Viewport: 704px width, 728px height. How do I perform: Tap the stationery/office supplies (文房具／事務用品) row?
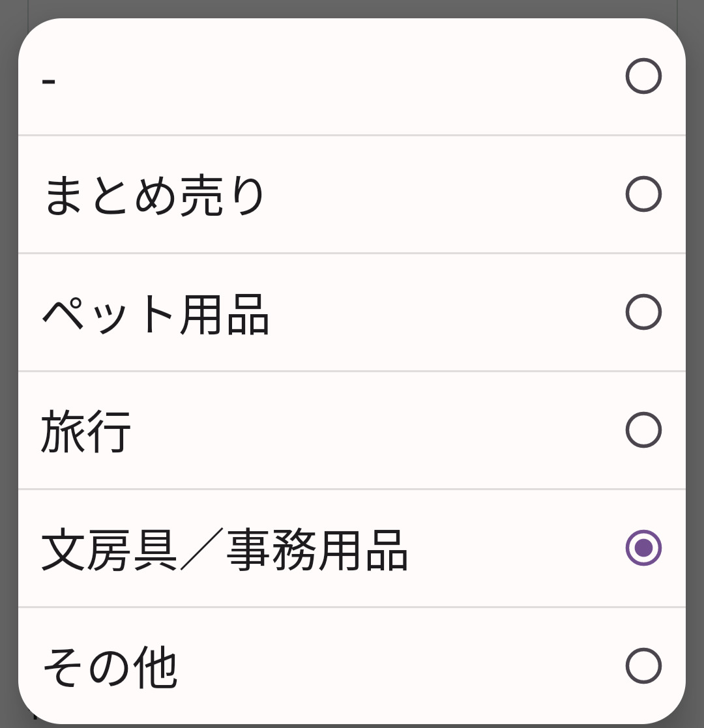click(352, 548)
